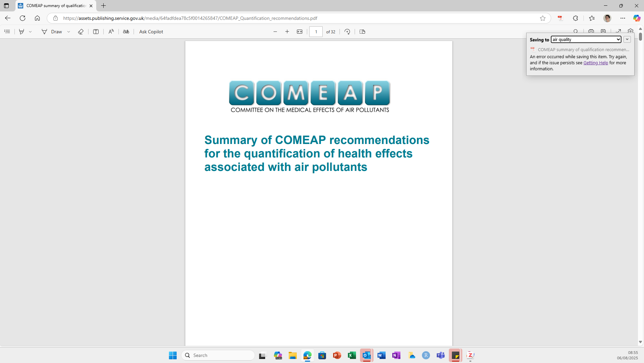Open Microsoft Store from the taskbar

point(322,355)
